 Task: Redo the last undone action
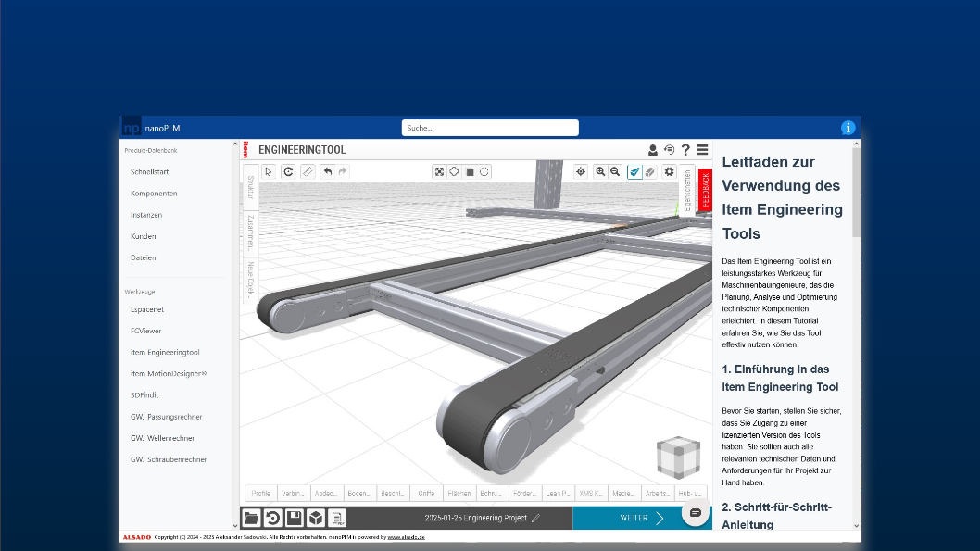(x=343, y=171)
